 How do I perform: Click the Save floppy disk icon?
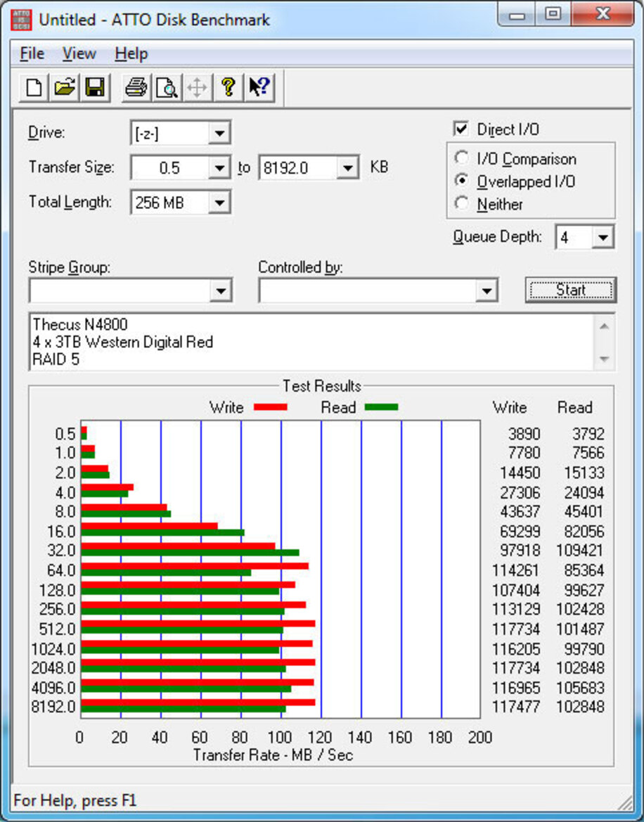[95, 87]
